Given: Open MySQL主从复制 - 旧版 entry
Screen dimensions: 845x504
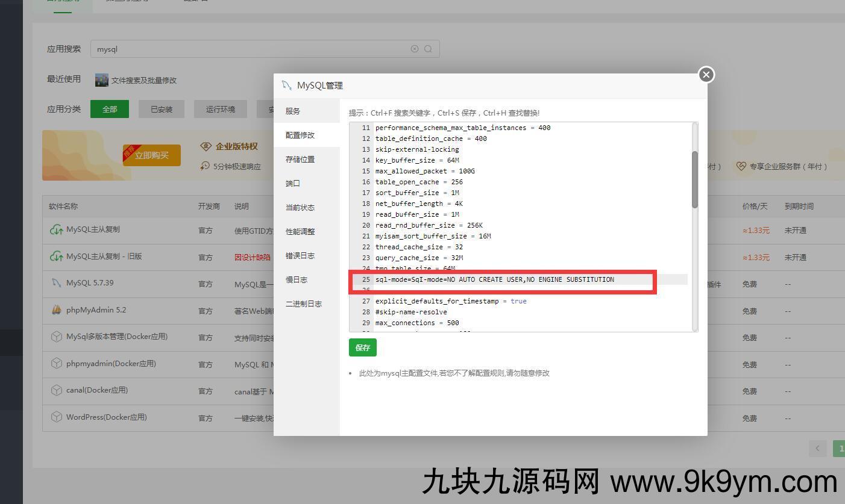Looking at the screenshot, I should click(x=104, y=256).
